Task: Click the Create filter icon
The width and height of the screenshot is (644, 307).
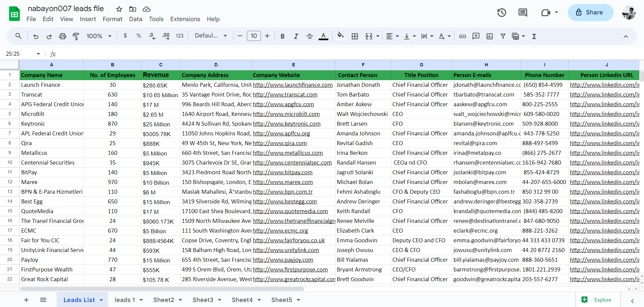Action: [x=503, y=36]
